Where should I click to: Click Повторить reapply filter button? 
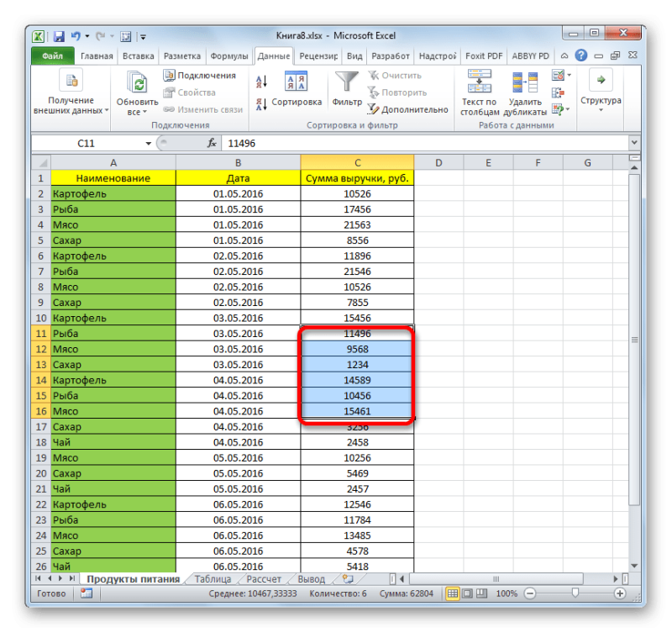click(397, 92)
